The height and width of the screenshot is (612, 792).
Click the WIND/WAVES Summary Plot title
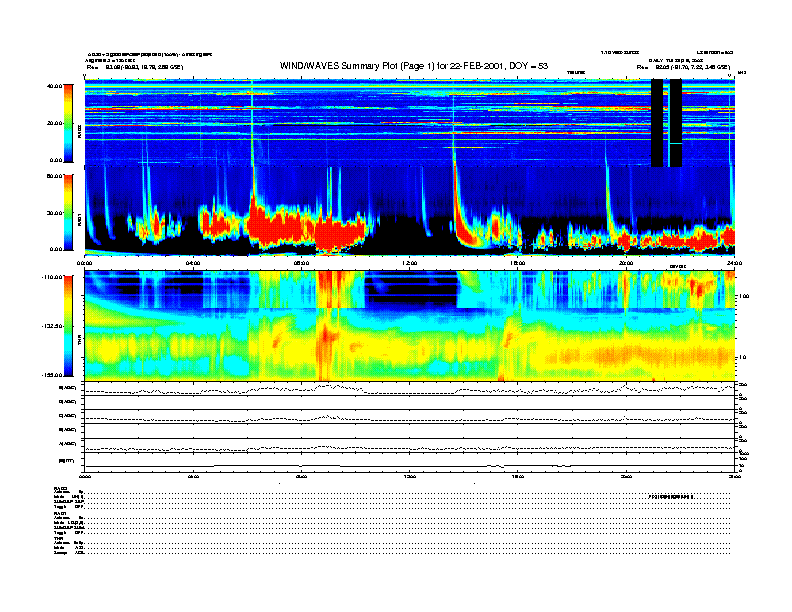pyautogui.click(x=414, y=66)
